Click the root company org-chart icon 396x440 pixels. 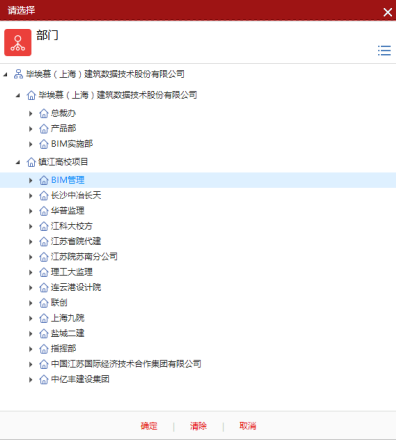coord(18,74)
